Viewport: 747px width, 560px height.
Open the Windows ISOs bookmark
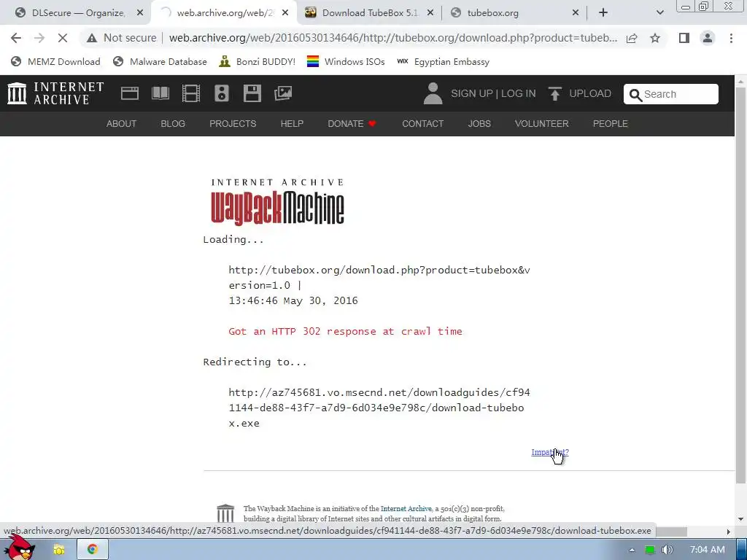pyautogui.click(x=346, y=62)
